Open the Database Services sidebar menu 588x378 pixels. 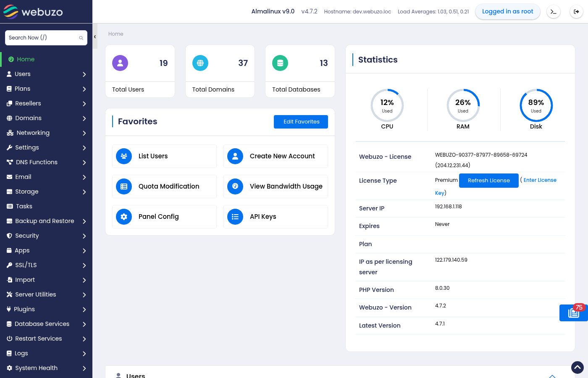click(x=46, y=324)
